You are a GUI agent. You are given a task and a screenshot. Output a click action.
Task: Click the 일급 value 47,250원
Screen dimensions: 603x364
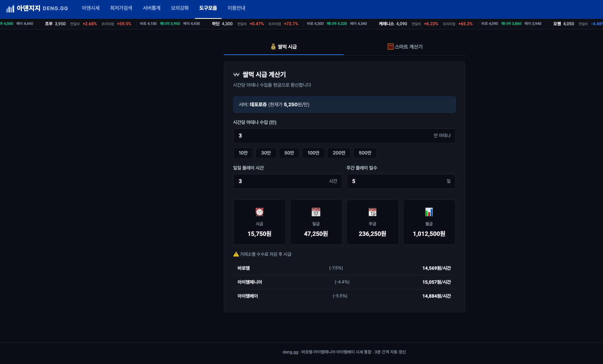tap(316, 234)
